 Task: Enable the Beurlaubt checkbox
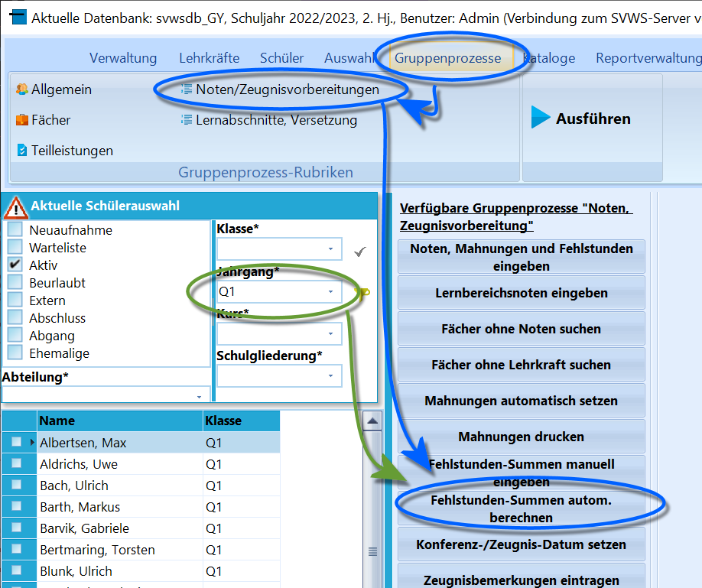pos(15,282)
